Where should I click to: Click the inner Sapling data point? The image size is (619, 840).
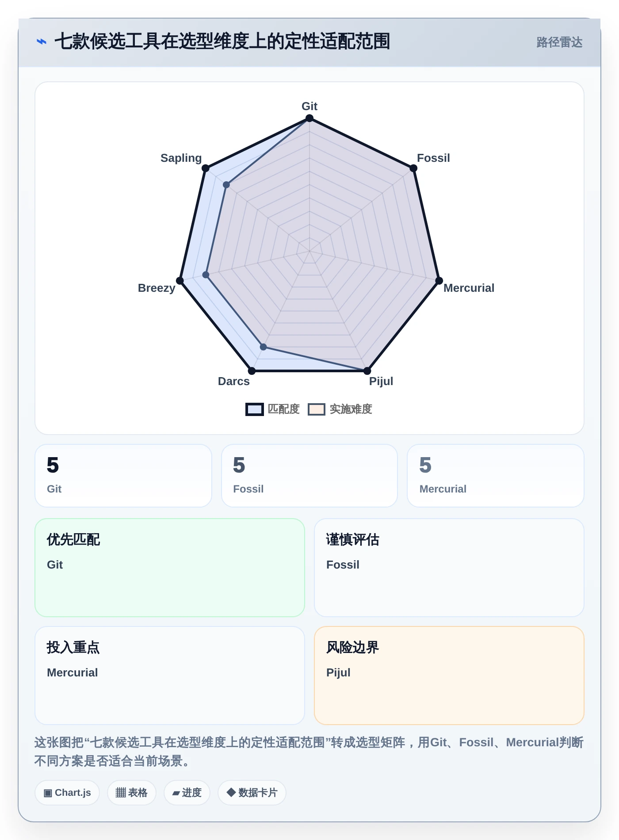pyautogui.click(x=226, y=185)
